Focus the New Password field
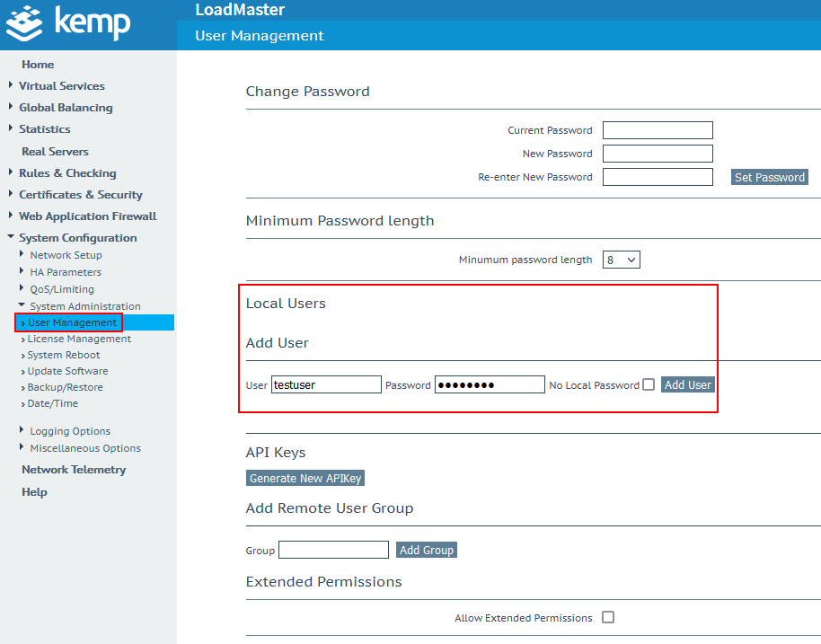This screenshot has width=821, height=644. click(658, 154)
